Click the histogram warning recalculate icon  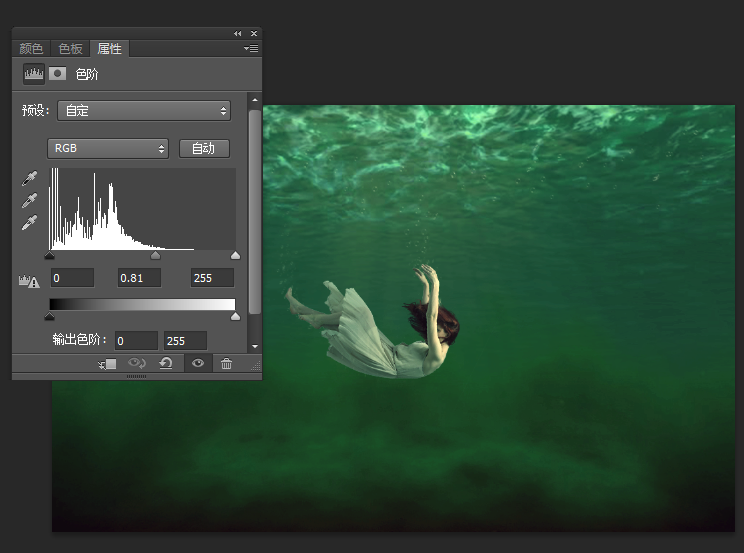pyautogui.click(x=29, y=281)
